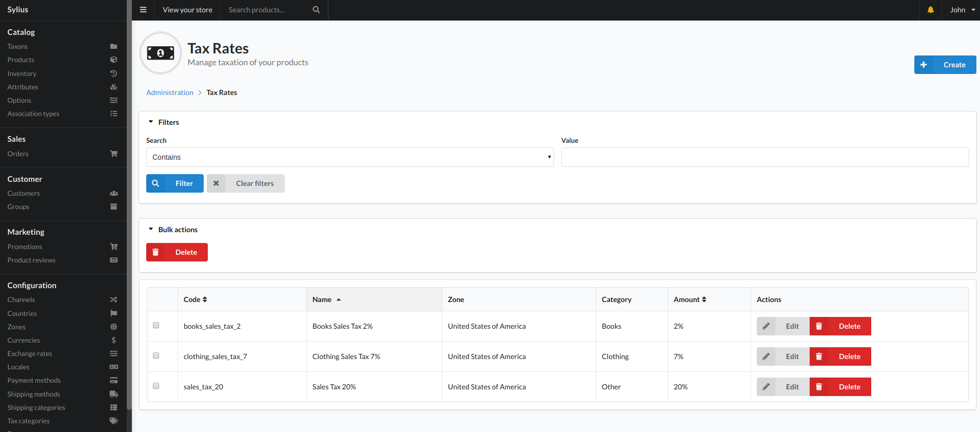Click the Groups archive icon in sidebar

113,206
